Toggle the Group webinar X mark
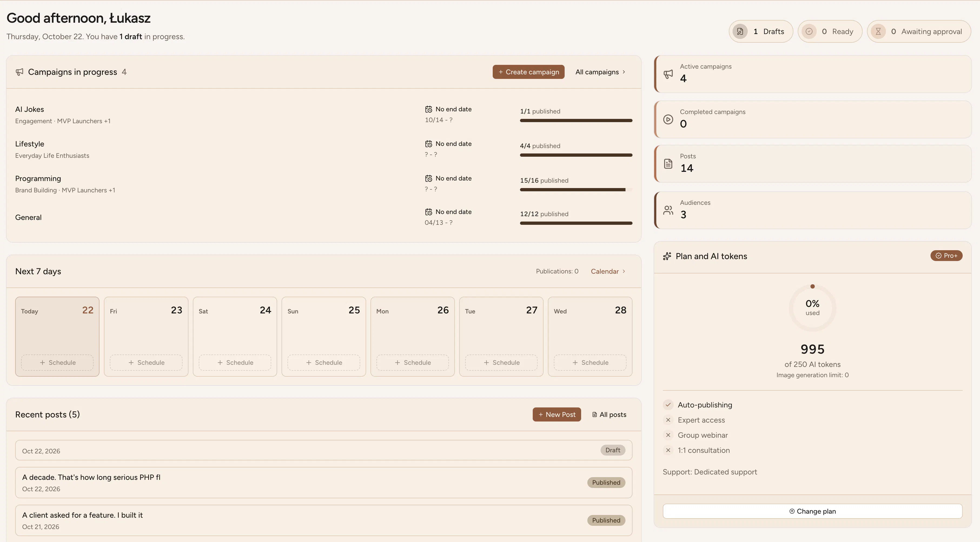Viewport: 980px width, 542px height. (x=668, y=435)
